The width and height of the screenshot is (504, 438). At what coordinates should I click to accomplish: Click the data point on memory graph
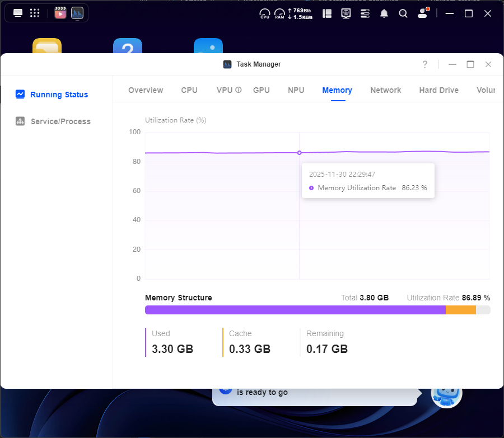coord(299,153)
